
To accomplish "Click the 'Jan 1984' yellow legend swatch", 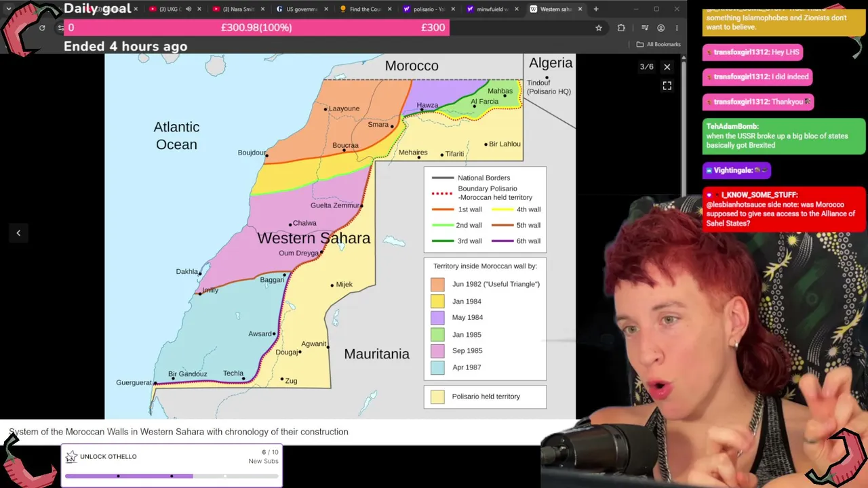I will (437, 302).
